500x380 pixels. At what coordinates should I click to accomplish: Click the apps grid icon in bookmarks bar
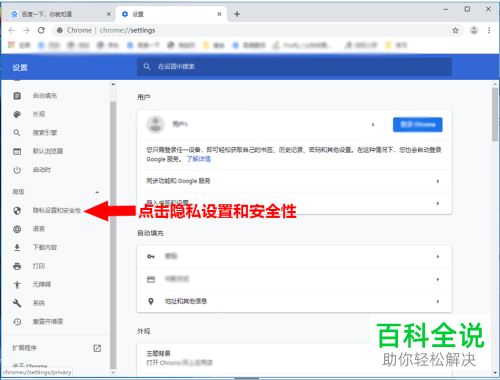coord(11,45)
